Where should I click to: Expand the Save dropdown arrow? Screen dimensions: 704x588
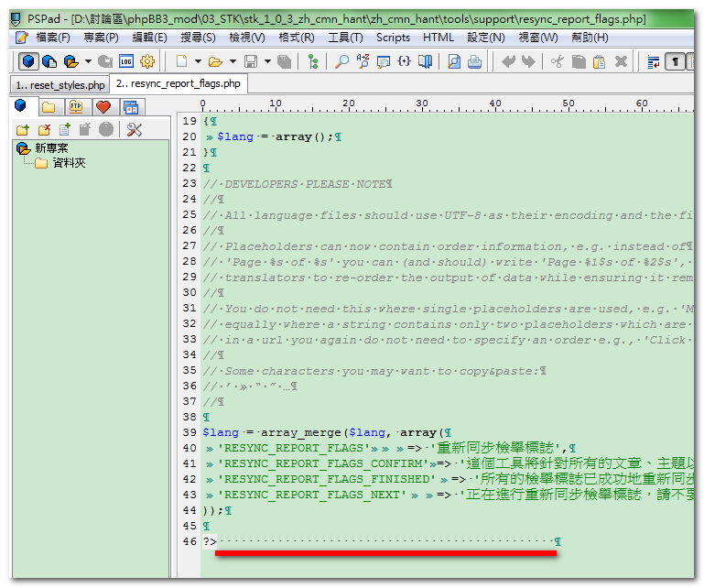click(267, 61)
